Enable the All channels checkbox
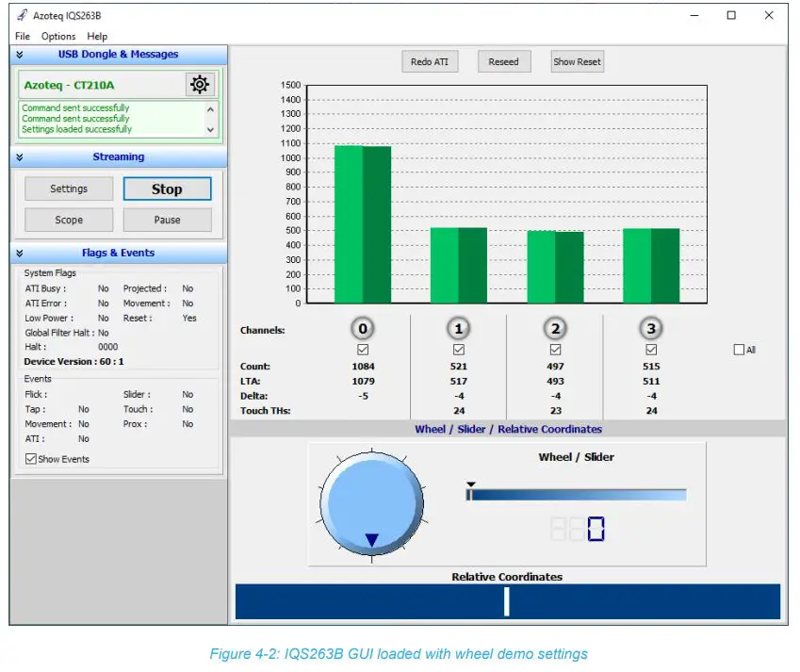Image resolution: width=800 pixels, height=672 pixels. pyautogui.click(x=738, y=349)
